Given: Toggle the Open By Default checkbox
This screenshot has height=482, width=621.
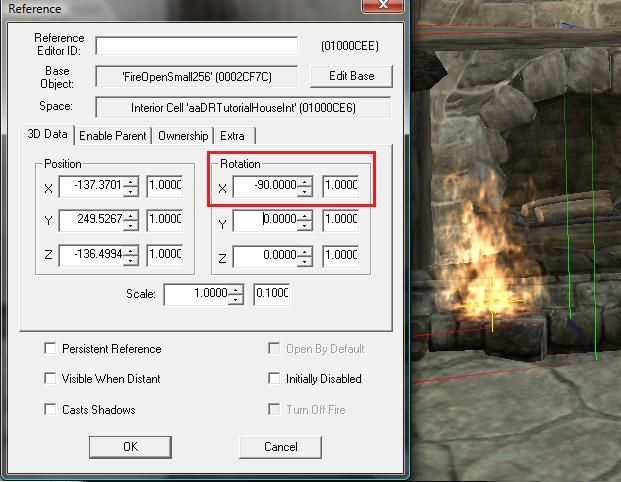Looking at the screenshot, I should (x=274, y=349).
